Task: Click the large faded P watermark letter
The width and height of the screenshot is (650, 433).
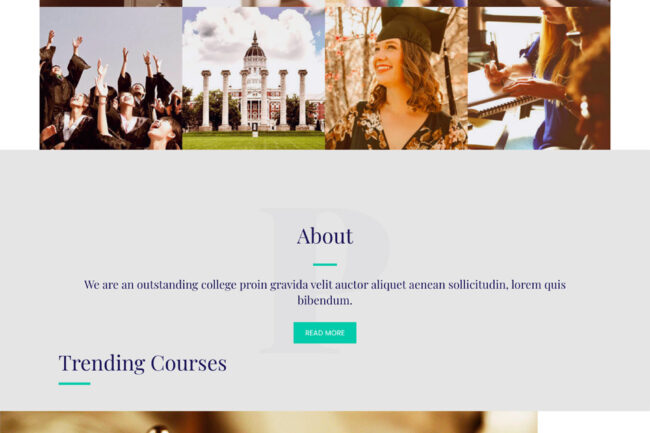Action: pyautogui.click(x=325, y=281)
